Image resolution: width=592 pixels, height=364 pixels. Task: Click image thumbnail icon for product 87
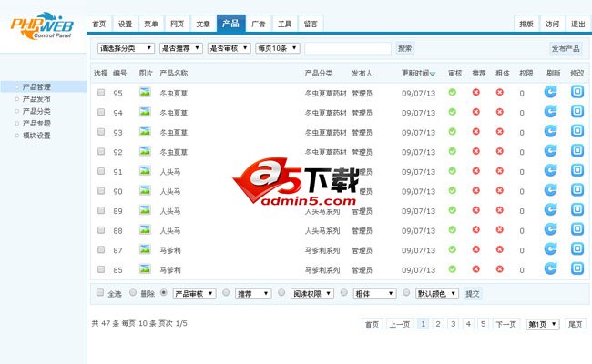(x=145, y=249)
